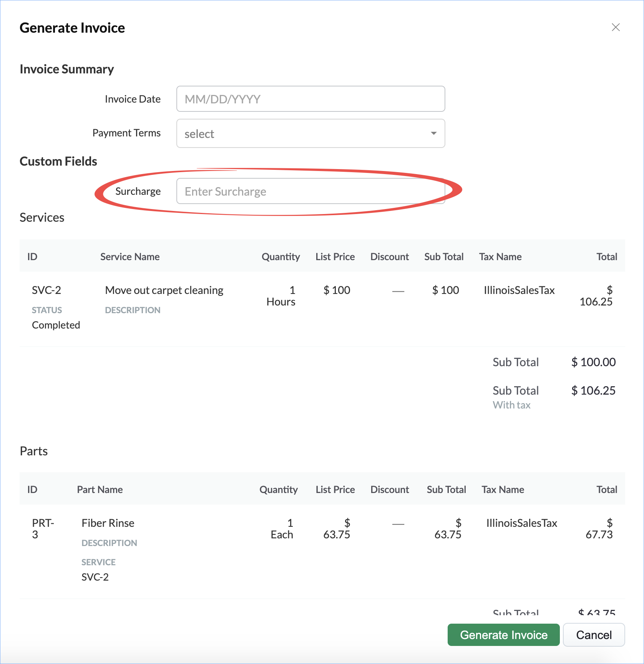Focus the Enter Surcharge field
The height and width of the screenshot is (664, 644).
(x=310, y=191)
